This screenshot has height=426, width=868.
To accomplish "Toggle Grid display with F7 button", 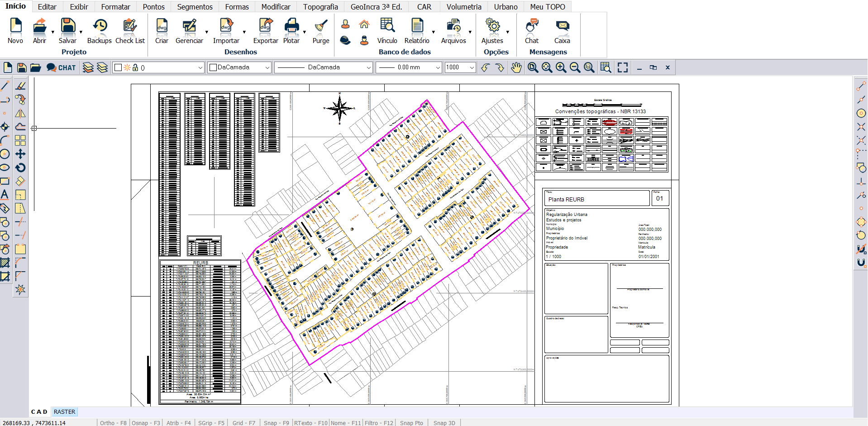I will pos(243,423).
